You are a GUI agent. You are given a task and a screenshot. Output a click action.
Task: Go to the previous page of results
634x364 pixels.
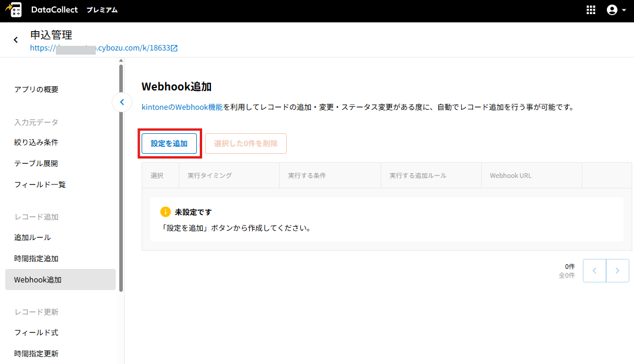click(x=594, y=271)
